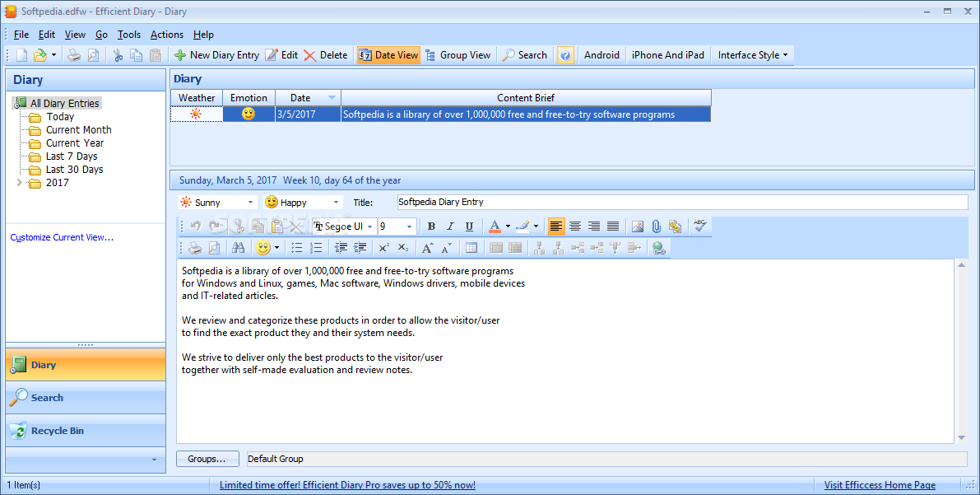The height and width of the screenshot is (495, 980).
Task: Click the Copy icon in main toolbar
Action: (137, 55)
